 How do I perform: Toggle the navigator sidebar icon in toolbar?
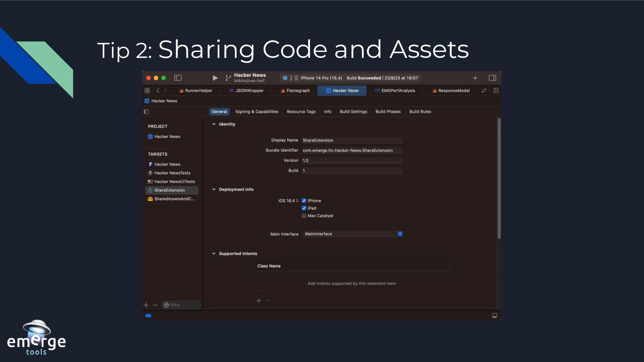tap(178, 78)
